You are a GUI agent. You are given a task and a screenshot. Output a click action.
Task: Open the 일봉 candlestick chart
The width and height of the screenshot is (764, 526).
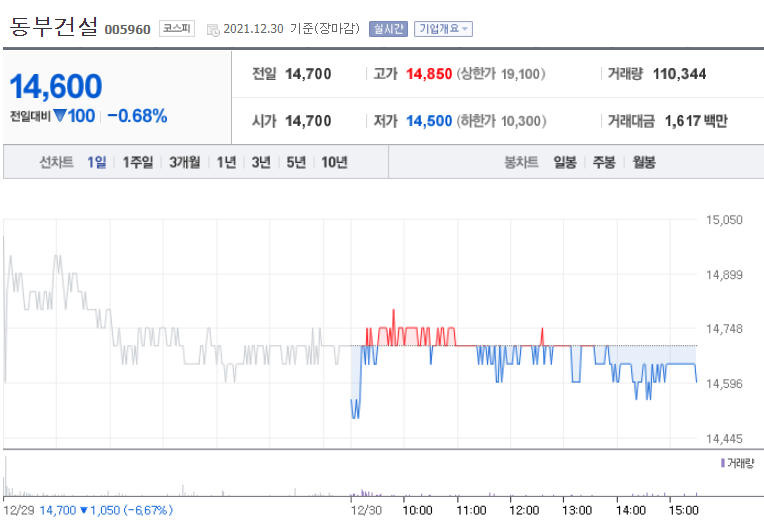565,162
